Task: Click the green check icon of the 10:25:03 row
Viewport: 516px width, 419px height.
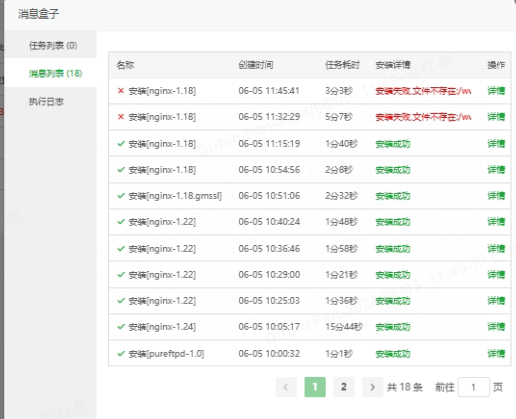Action: [x=121, y=300]
